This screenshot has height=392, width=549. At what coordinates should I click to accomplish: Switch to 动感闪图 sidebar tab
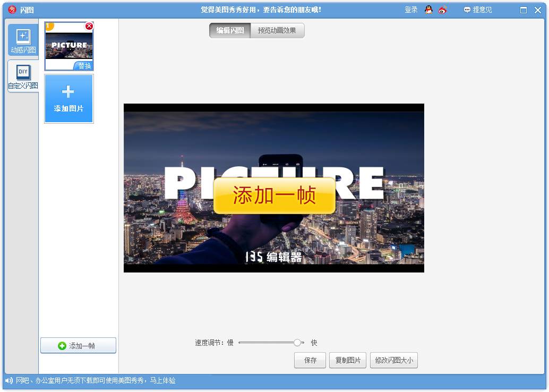click(23, 41)
